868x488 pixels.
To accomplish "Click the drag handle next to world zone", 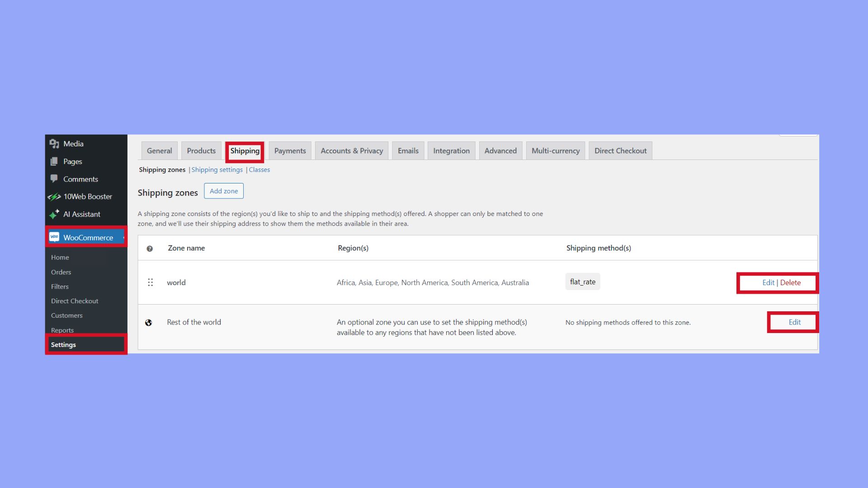I will (x=151, y=282).
